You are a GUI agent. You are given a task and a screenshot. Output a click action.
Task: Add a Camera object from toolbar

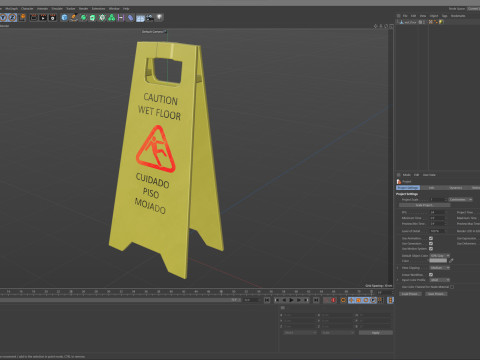[x=150, y=18]
